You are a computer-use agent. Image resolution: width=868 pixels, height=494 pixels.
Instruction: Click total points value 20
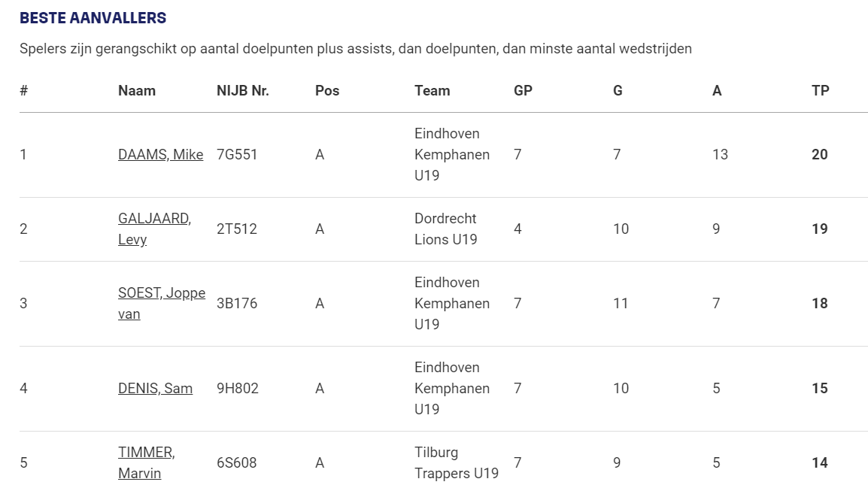click(x=820, y=155)
